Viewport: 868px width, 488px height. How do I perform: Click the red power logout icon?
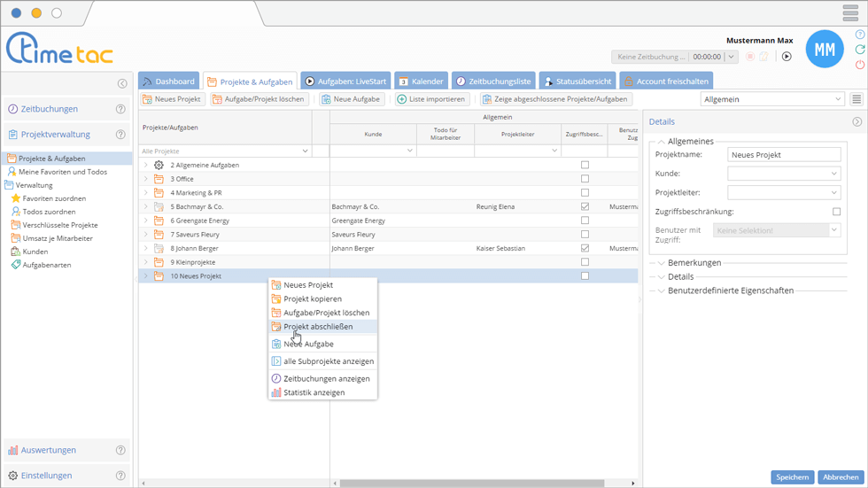tap(859, 65)
